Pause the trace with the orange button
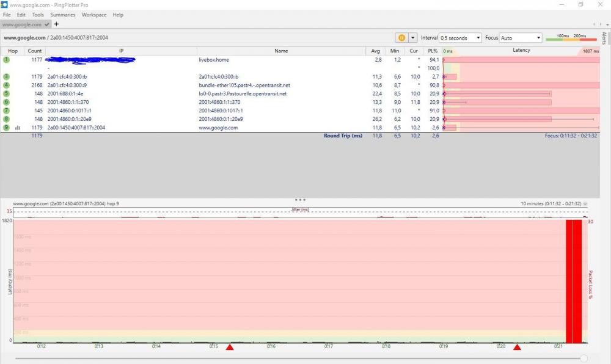Viewport: 611px width, 364px height. pyautogui.click(x=401, y=38)
